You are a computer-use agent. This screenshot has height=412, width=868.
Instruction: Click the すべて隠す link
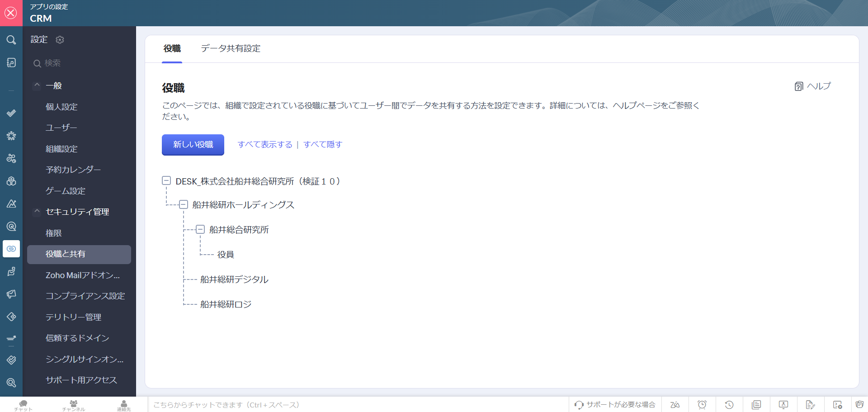click(x=323, y=145)
